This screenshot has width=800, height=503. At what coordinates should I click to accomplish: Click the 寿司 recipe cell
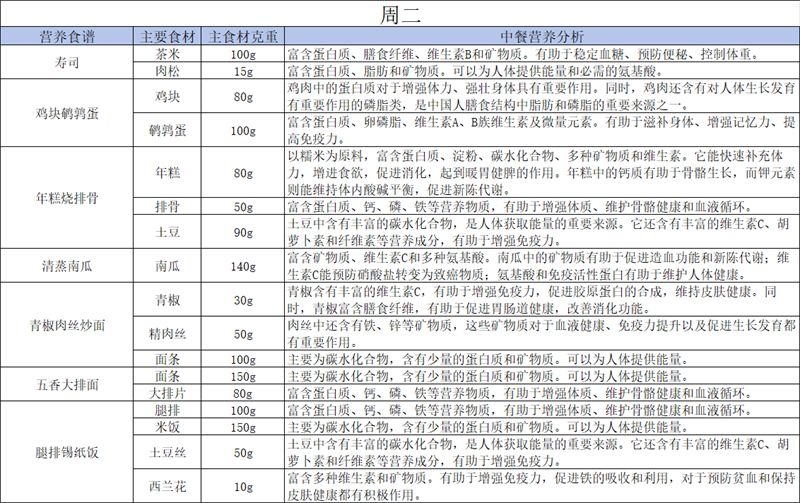(67, 62)
